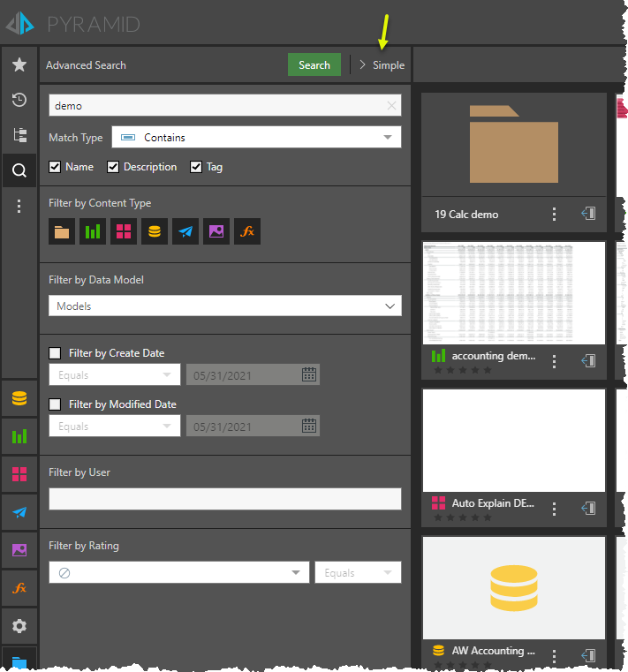The height and width of the screenshot is (672, 628).
Task: Expand the Models data model dropdown
Action: (225, 306)
